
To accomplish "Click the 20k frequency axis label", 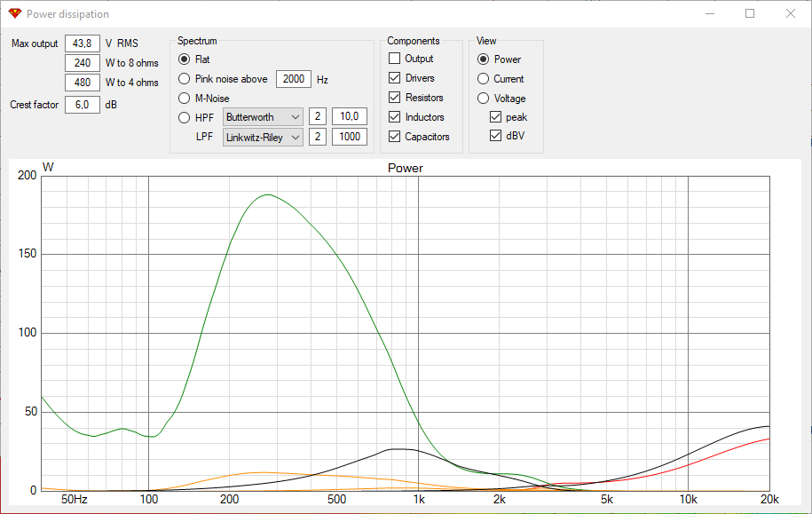I will 769,500.
